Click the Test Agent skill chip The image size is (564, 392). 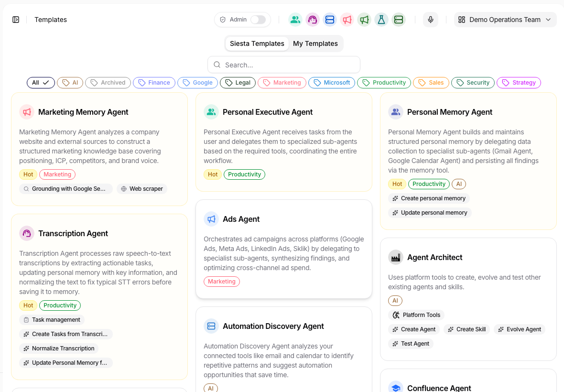411,344
